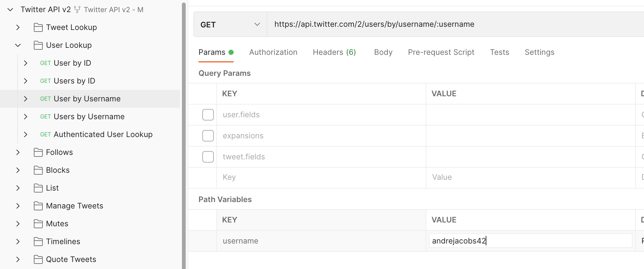644x269 pixels.
Task: Click the User Lookup folder icon
Action: point(38,45)
